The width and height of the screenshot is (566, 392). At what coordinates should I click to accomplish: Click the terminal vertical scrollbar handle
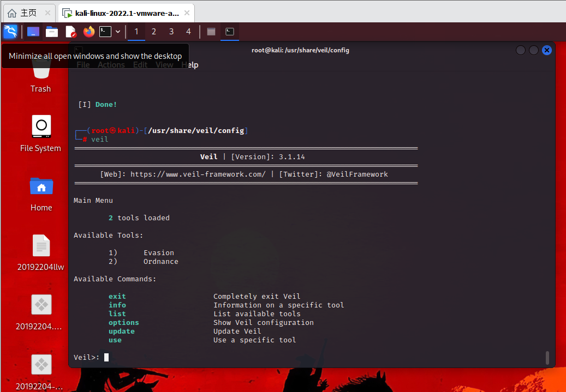tap(547, 358)
